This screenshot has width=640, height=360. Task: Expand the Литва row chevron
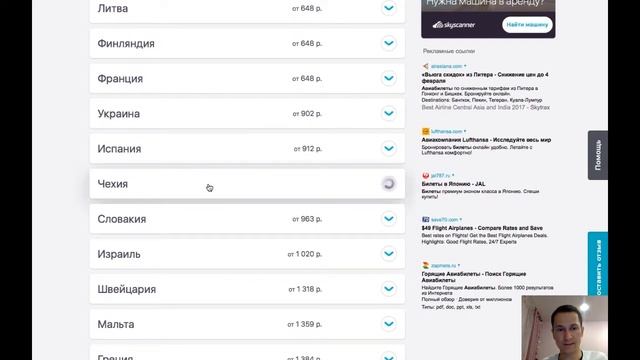[x=389, y=8]
